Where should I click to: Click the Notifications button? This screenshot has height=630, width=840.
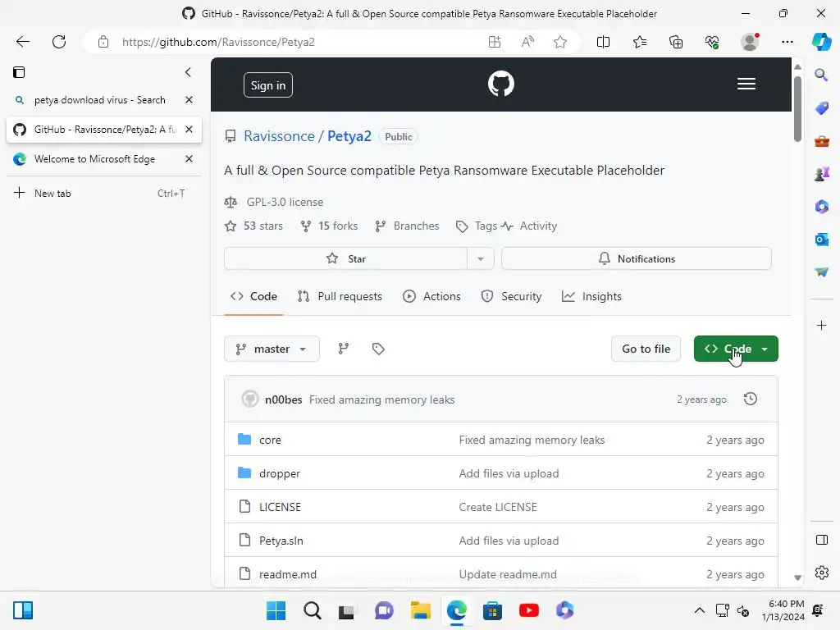pyautogui.click(x=637, y=258)
